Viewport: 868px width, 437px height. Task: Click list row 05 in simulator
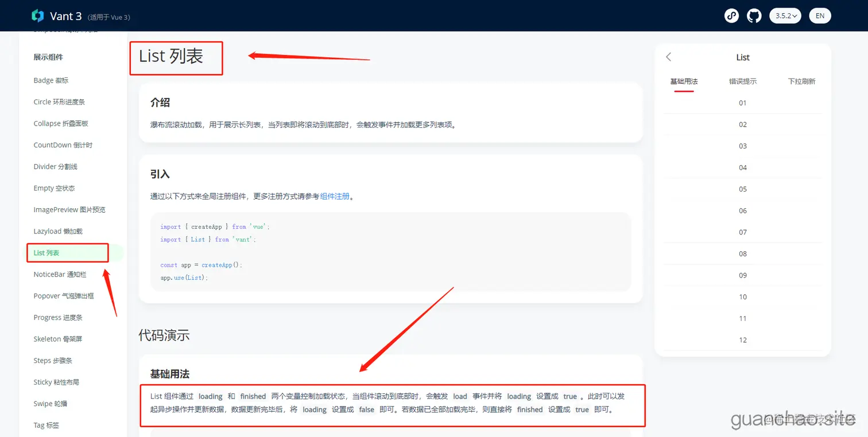point(743,189)
